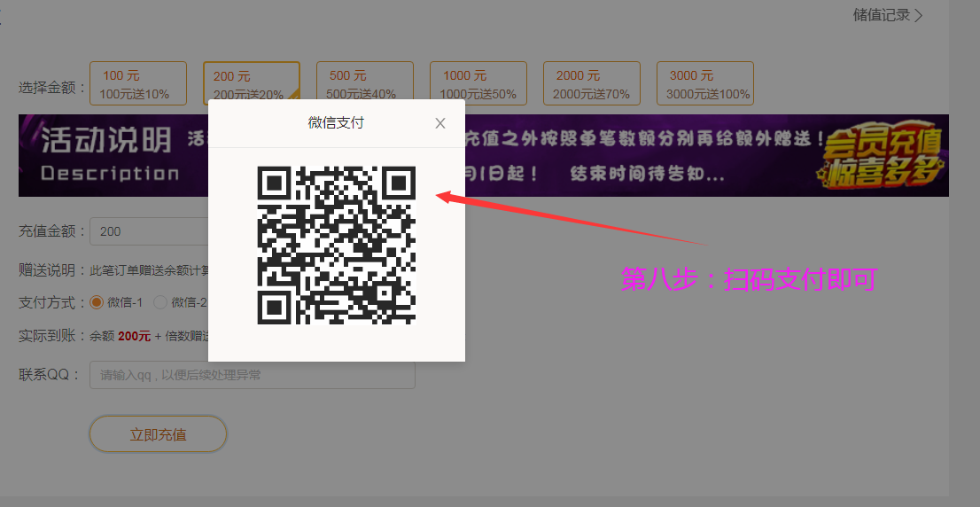Choose the 200 元 送20% amount option
Image resolution: width=980 pixels, height=507 pixels.
point(251,83)
